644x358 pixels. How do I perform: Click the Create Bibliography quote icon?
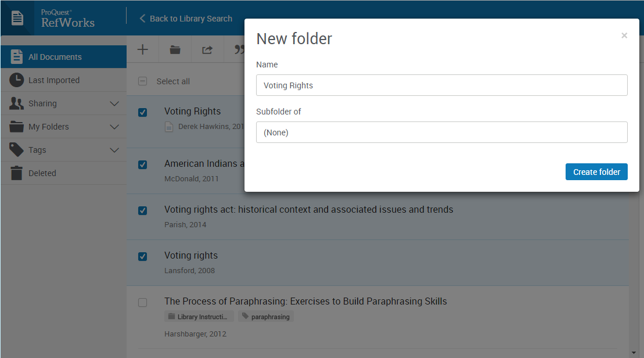pyautogui.click(x=238, y=49)
